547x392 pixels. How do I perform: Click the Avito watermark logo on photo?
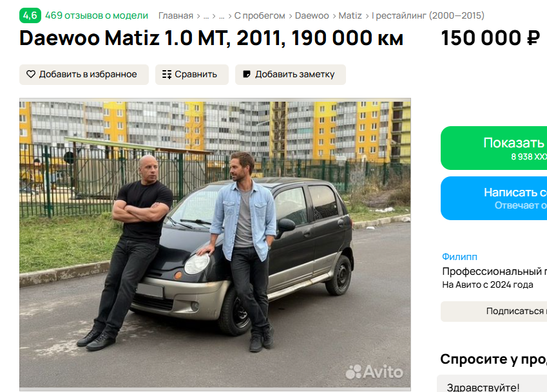[x=374, y=372]
